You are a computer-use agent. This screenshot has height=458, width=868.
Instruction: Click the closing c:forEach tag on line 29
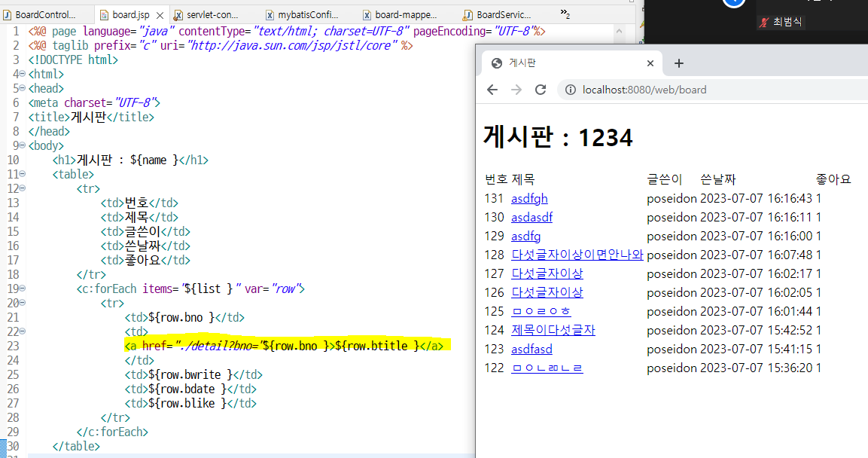pos(112,432)
